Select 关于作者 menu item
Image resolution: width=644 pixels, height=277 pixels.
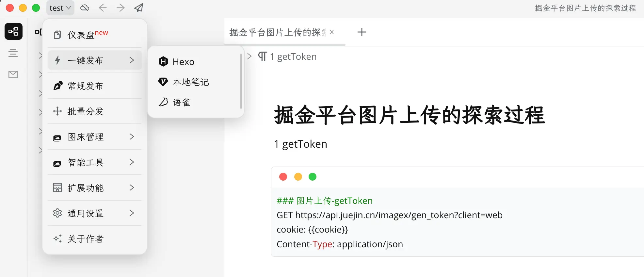point(95,238)
